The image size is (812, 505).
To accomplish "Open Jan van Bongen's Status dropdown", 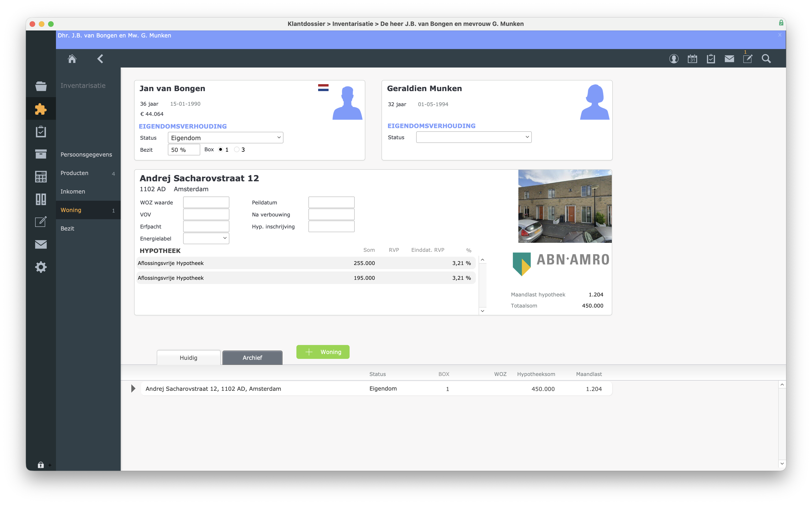I will click(225, 138).
